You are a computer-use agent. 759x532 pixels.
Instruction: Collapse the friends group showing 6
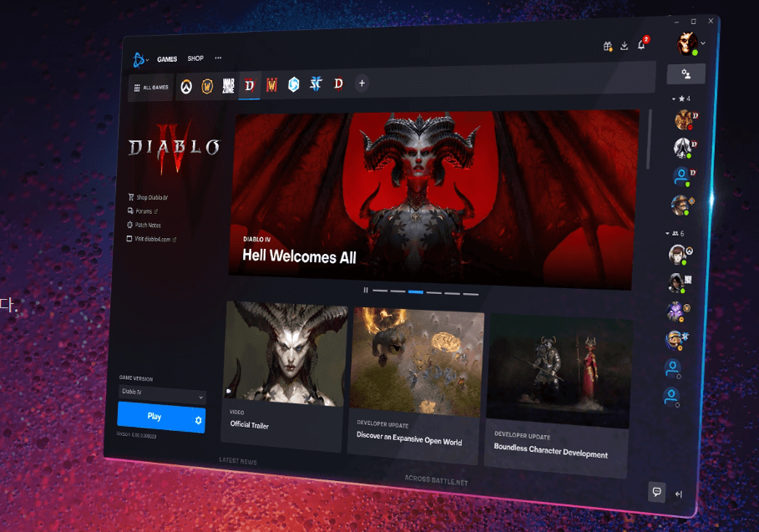click(675, 233)
